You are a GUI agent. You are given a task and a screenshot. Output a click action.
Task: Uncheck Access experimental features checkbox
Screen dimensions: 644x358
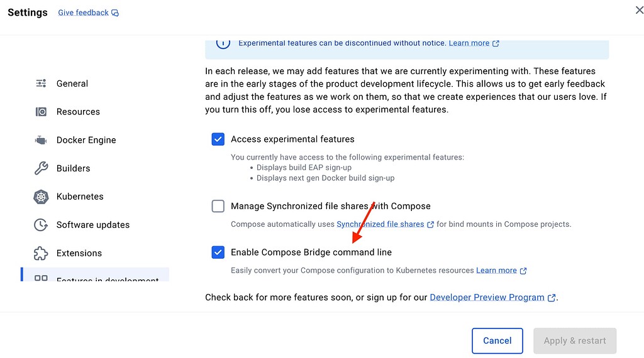click(x=218, y=139)
